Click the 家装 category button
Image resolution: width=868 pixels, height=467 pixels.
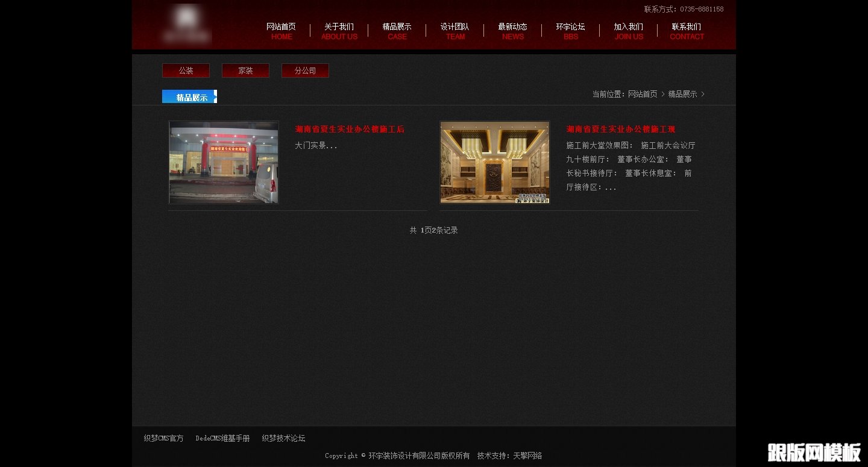click(245, 71)
